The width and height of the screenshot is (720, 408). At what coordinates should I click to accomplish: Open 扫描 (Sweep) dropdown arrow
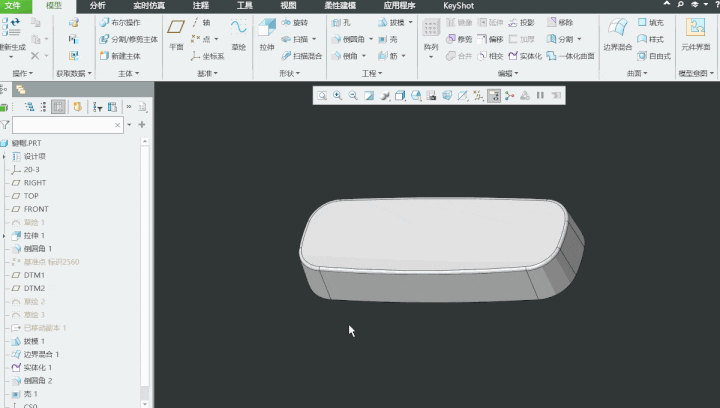pos(314,39)
